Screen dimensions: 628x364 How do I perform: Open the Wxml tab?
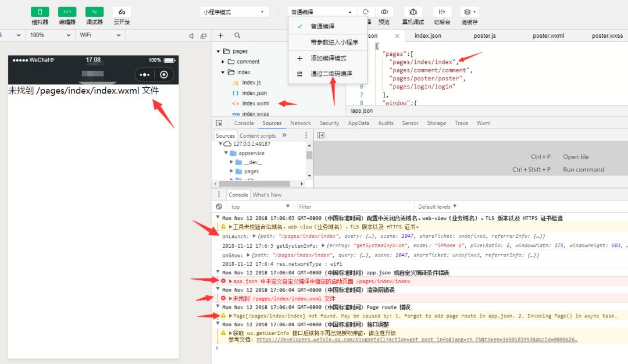click(x=483, y=123)
